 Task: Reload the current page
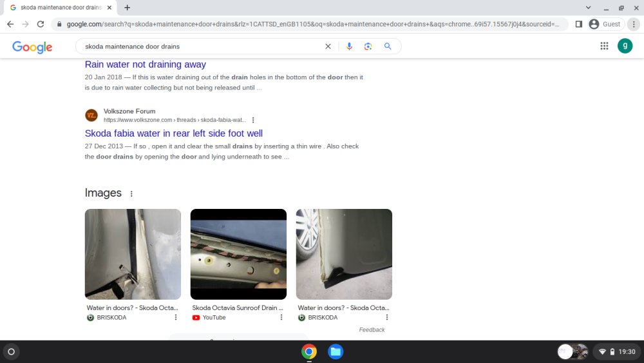click(40, 25)
